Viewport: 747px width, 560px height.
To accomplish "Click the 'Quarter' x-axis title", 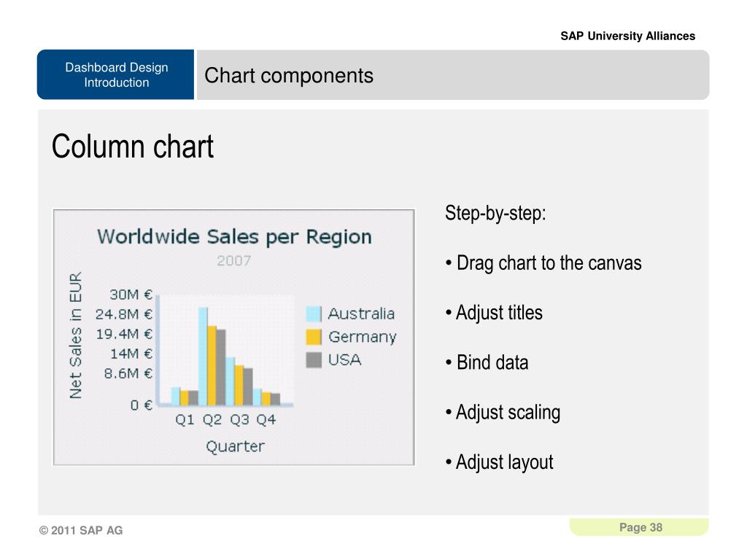I will click(x=235, y=447).
